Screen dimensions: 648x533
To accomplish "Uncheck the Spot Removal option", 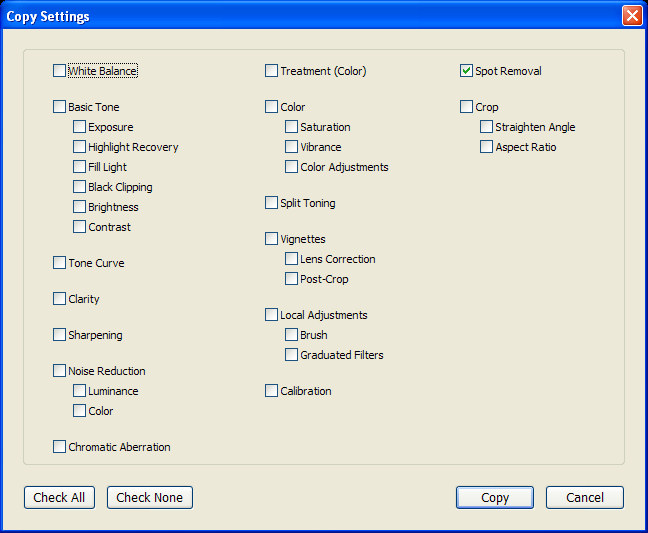I will 466,71.
